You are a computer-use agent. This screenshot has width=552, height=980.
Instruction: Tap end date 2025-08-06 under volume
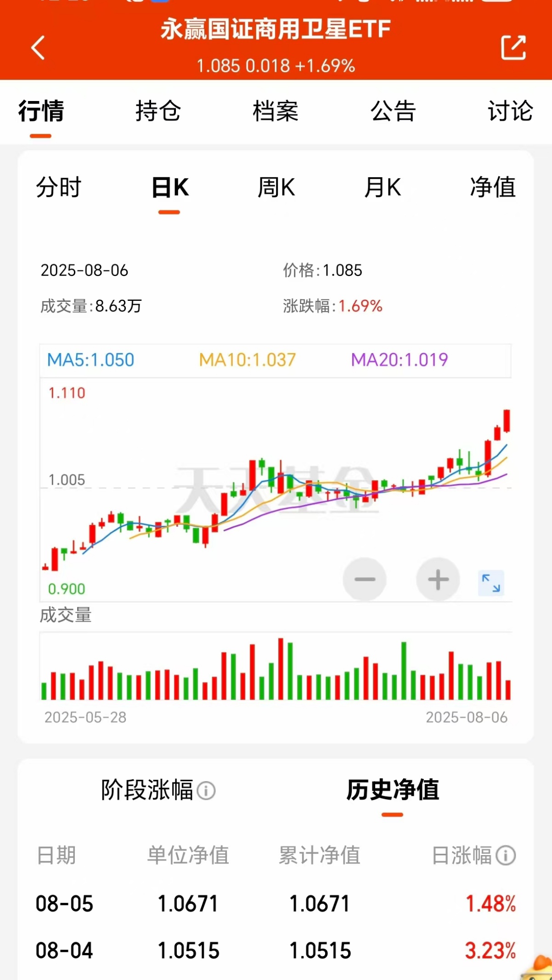467,717
